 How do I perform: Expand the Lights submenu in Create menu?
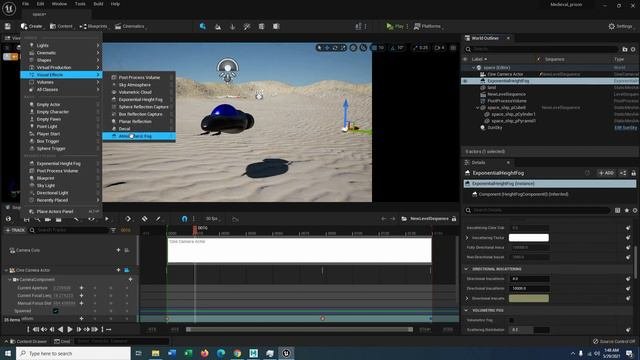pos(61,45)
